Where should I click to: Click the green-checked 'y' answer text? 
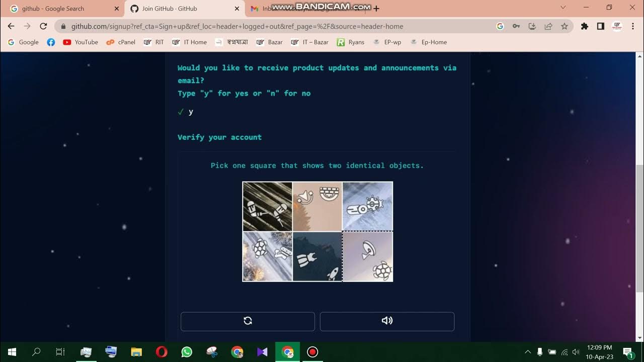(x=191, y=112)
